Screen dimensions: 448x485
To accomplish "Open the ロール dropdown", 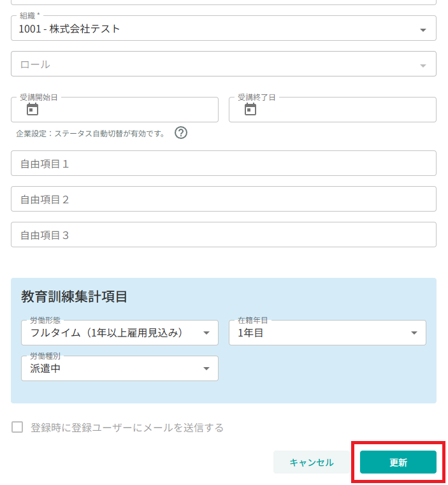I will click(x=224, y=64).
